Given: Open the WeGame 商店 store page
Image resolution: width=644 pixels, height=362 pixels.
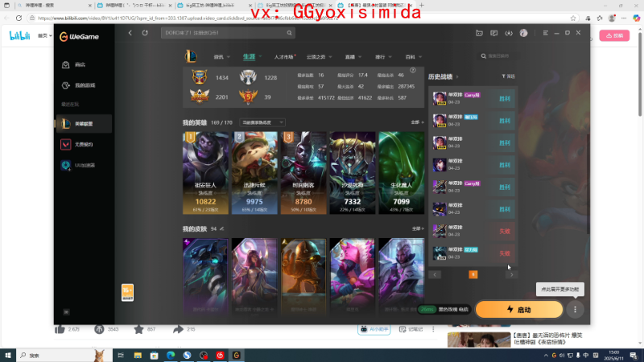Looking at the screenshot, I should coord(74,65).
